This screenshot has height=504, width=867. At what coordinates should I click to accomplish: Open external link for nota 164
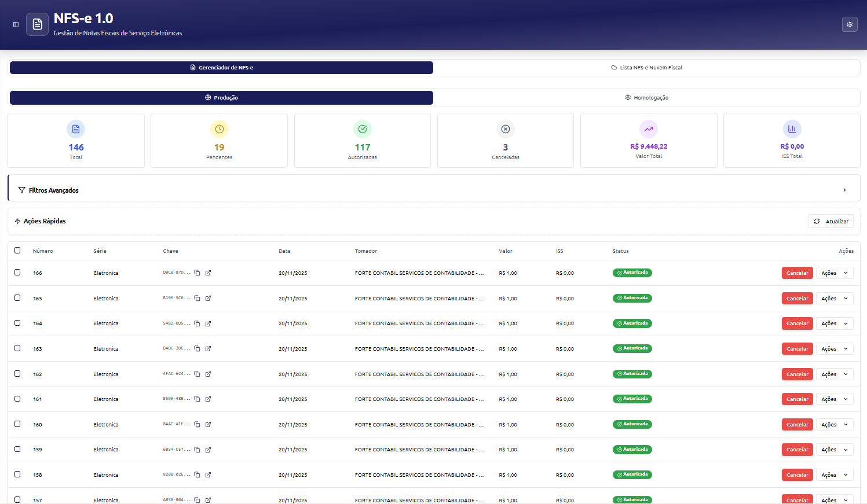[x=208, y=323]
